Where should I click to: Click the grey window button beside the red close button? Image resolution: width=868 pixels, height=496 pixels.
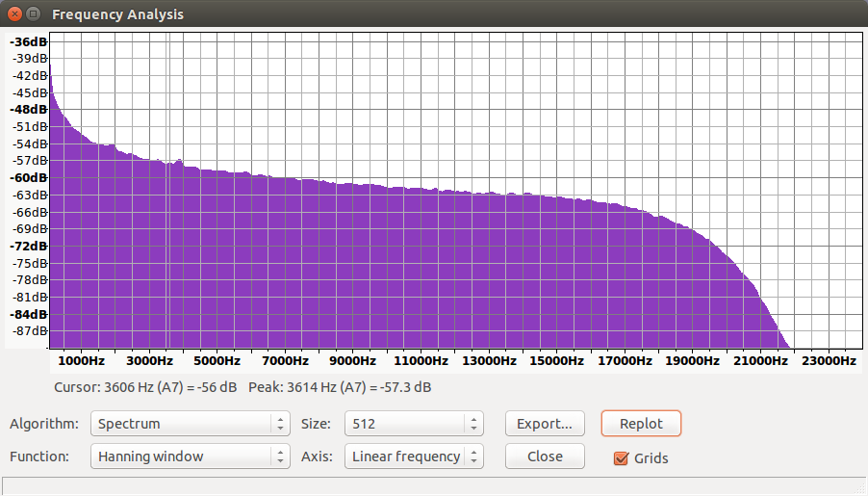tap(34, 13)
